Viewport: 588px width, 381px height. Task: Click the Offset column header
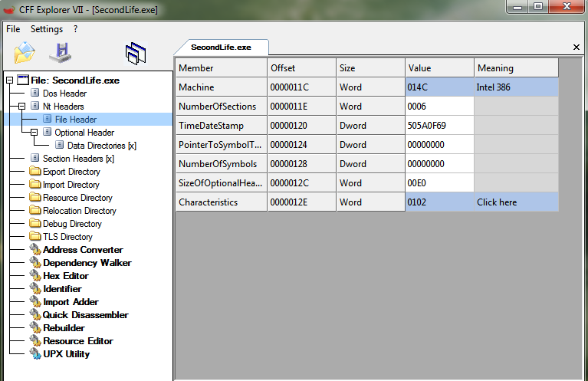[302, 68]
